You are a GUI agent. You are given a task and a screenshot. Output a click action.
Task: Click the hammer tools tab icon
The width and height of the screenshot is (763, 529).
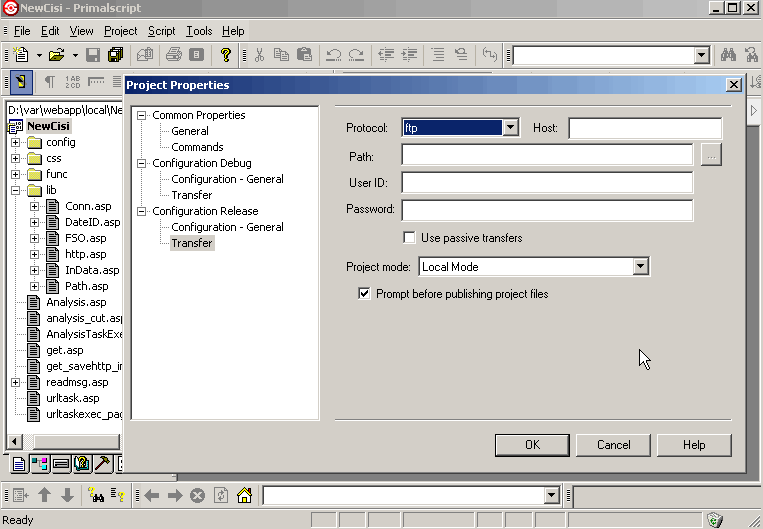click(103, 463)
